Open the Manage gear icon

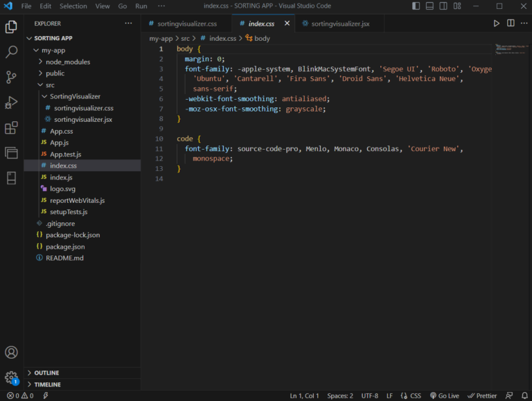tap(11, 377)
